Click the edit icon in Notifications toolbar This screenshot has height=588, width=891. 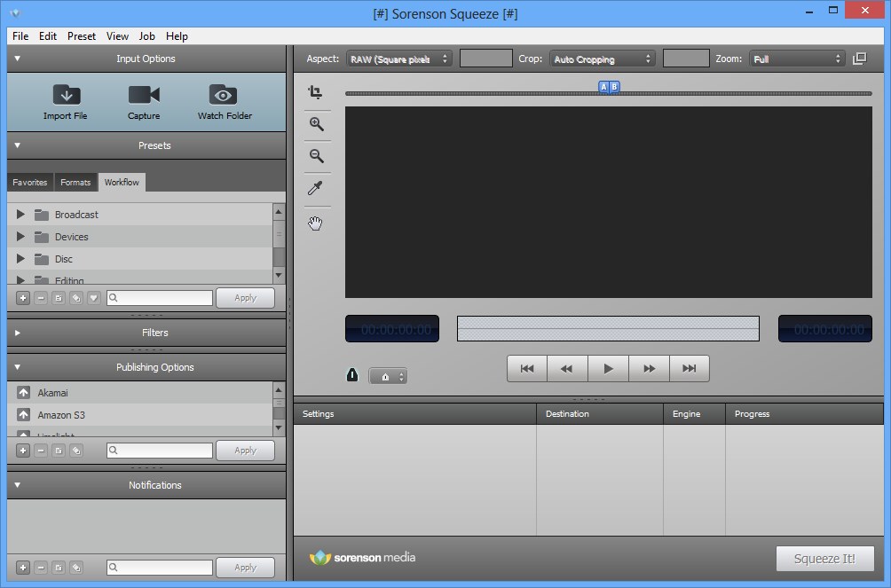click(59, 567)
